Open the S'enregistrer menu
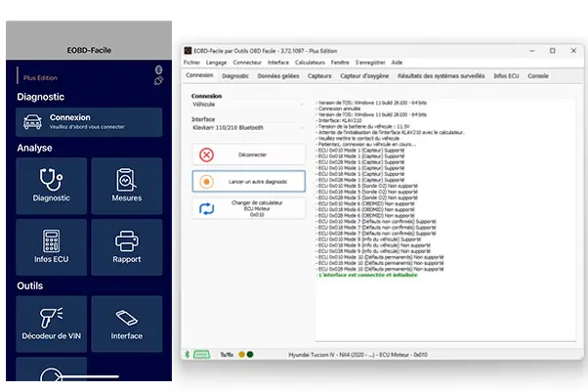Viewport: 588px width, 391px height. [370, 63]
